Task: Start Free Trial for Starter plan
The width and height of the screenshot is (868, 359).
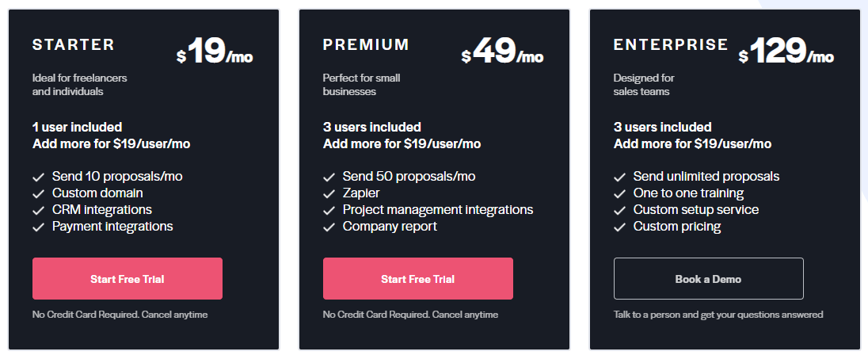Action: coord(128,279)
